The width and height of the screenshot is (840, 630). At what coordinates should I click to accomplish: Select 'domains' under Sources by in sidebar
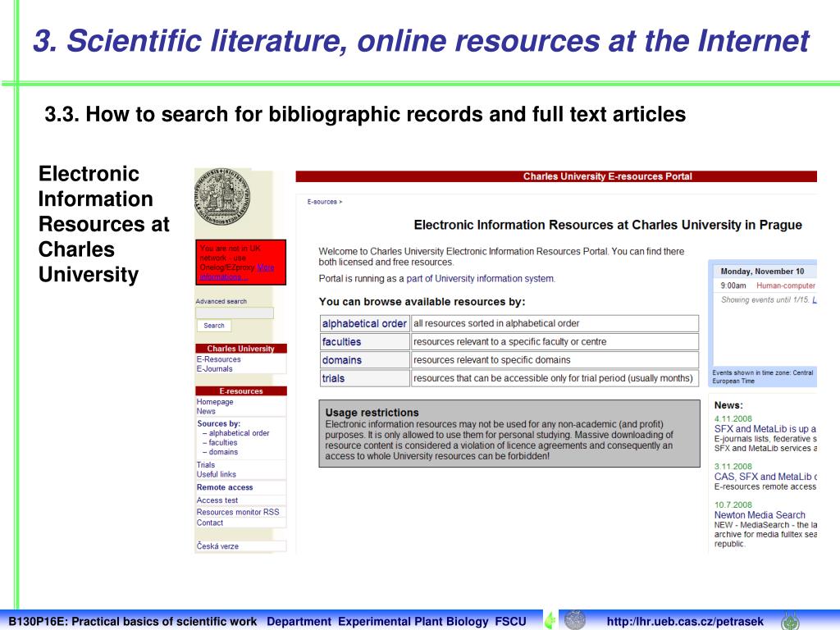pyautogui.click(x=223, y=452)
